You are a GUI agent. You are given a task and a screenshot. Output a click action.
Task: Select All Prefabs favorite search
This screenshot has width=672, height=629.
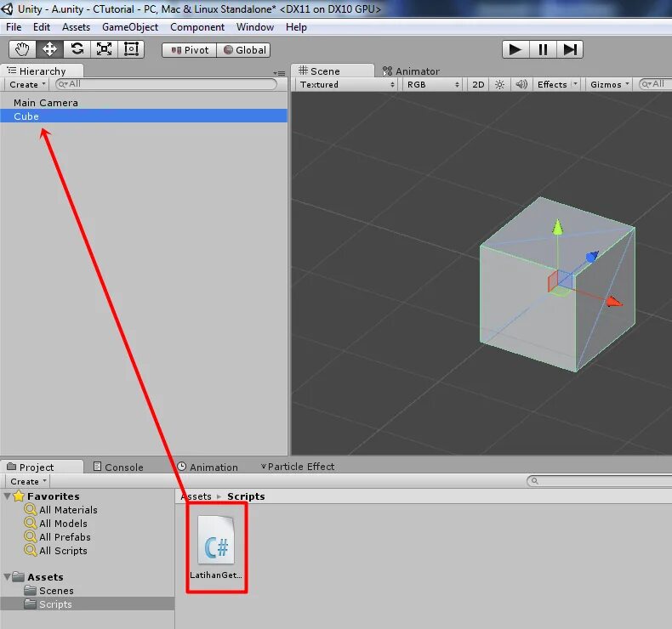[58, 537]
